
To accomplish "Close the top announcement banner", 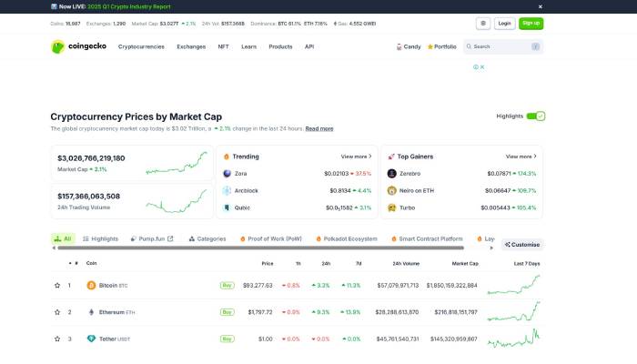I will click(x=541, y=6).
